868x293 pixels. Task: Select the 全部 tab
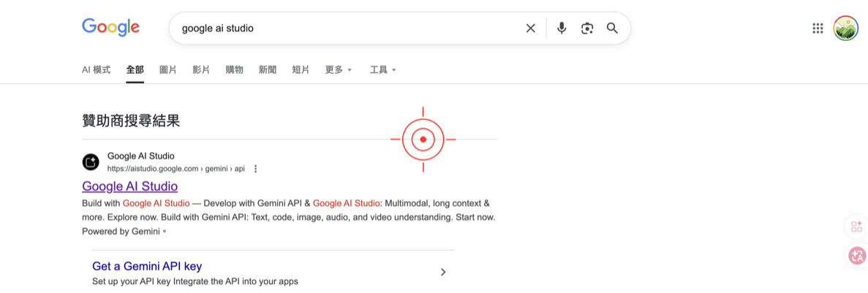135,69
